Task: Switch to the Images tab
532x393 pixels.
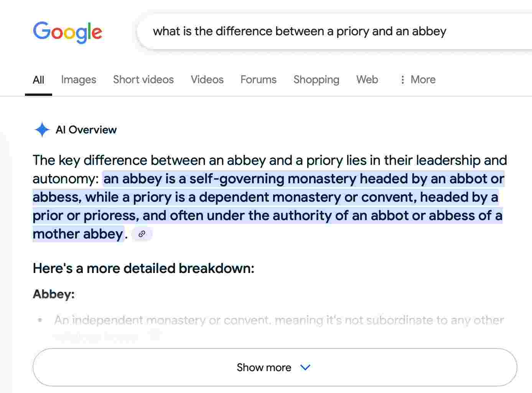Action: pyautogui.click(x=79, y=80)
